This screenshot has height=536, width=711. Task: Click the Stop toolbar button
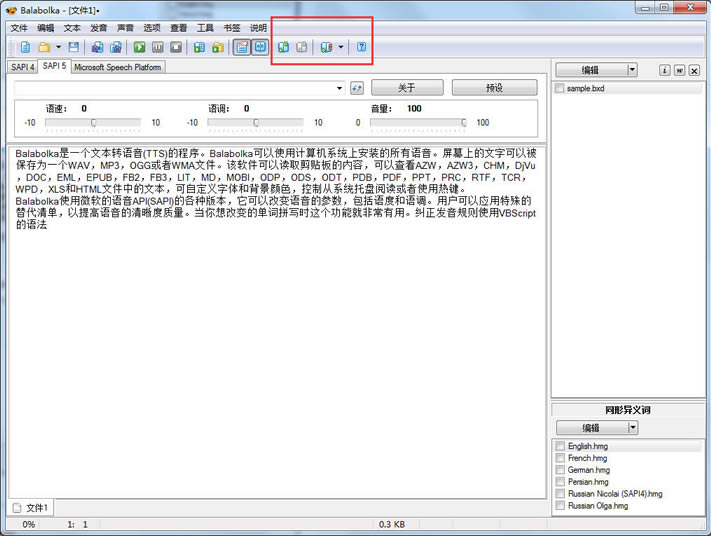[x=176, y=47]
